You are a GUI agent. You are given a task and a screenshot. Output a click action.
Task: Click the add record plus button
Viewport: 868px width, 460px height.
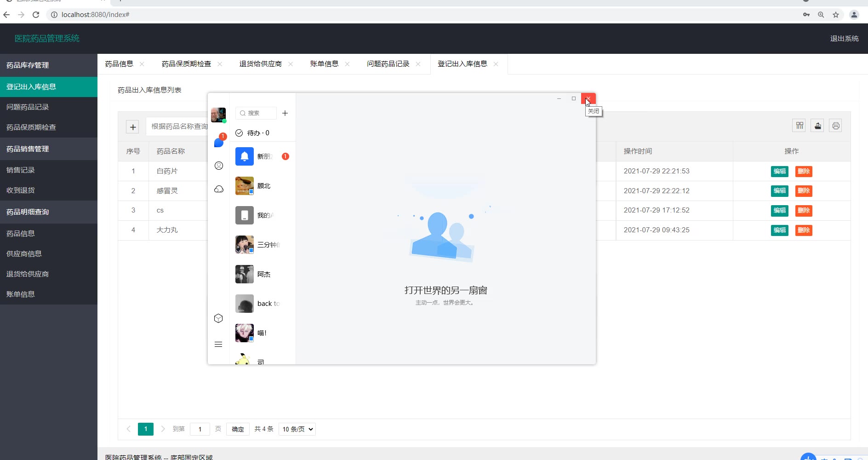point(133,127)
